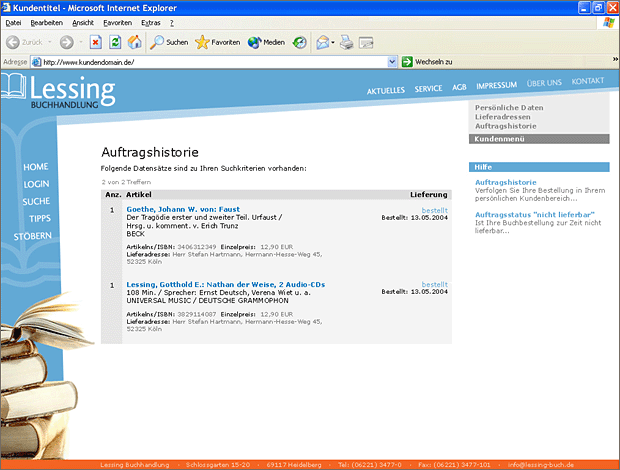Open Lessing Nathan der Weise Audio-CDs article
This screenshot has height=470, width=620.
click(x=226, y=284)
